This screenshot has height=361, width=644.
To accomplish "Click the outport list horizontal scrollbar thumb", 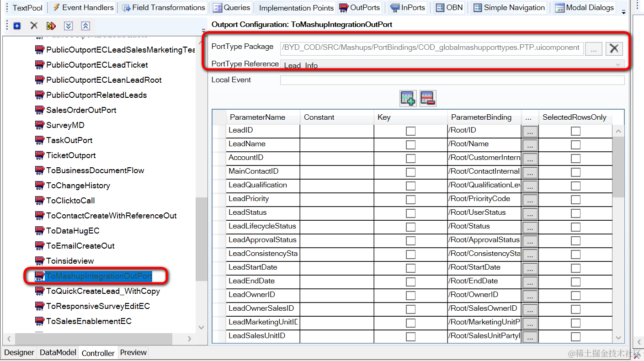I will point(94,339).
